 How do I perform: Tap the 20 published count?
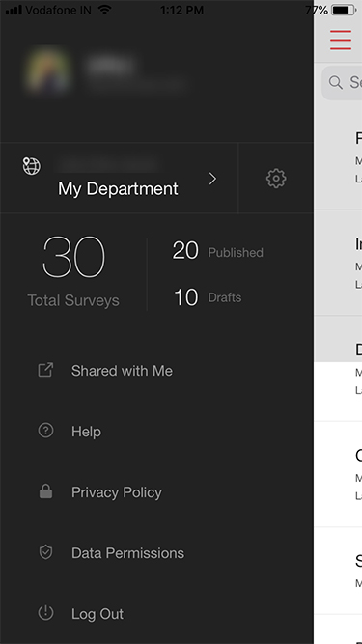tap(185, 250)
